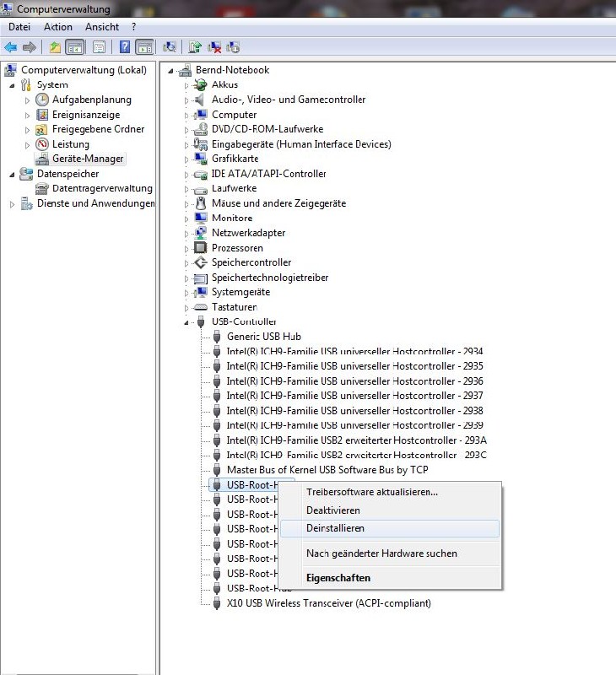Collapse the USB-Controller category

[186, 322]
